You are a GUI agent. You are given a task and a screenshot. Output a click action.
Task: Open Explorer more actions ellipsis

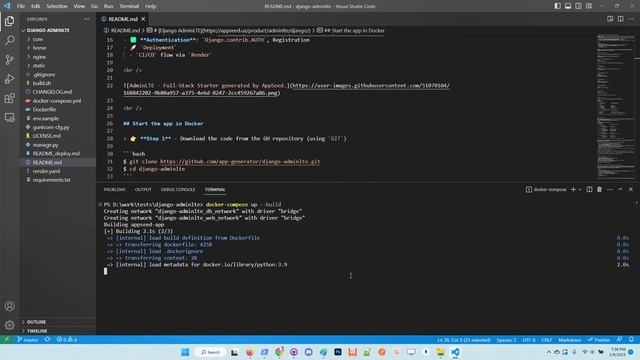[x=87, y=19]
